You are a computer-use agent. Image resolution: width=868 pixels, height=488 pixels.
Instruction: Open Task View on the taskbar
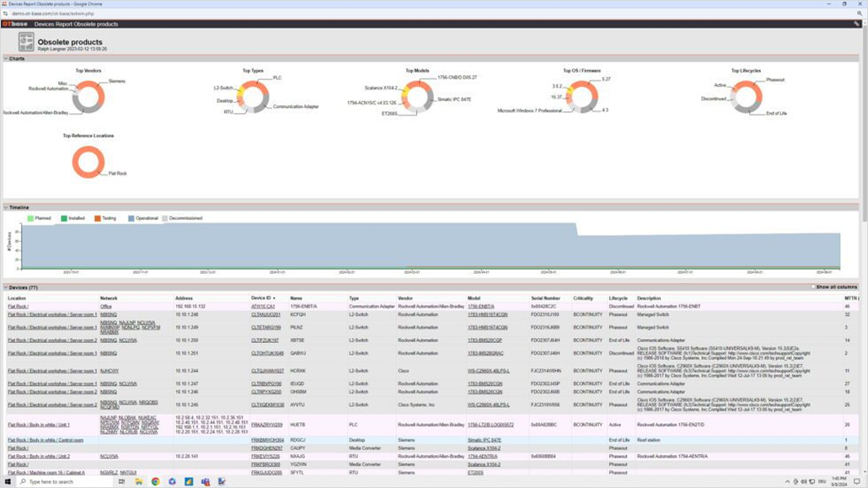(x=121, y=481)
